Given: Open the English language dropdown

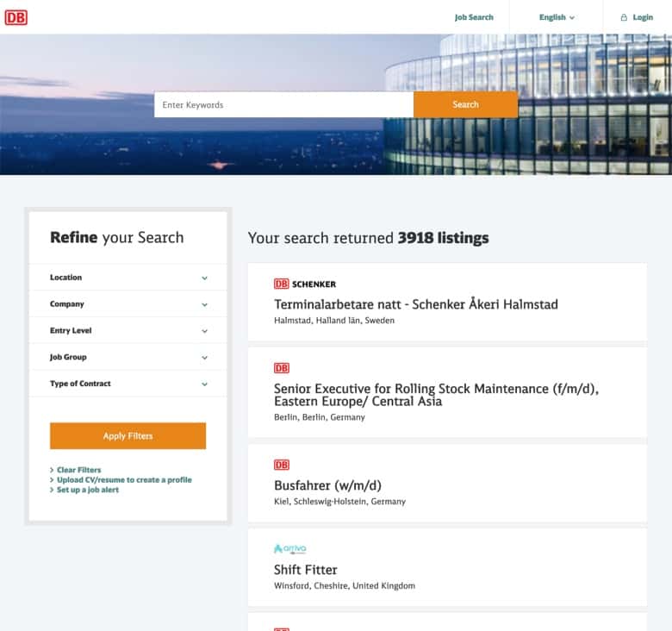Looking at the screenshot, I should point(557,17).
